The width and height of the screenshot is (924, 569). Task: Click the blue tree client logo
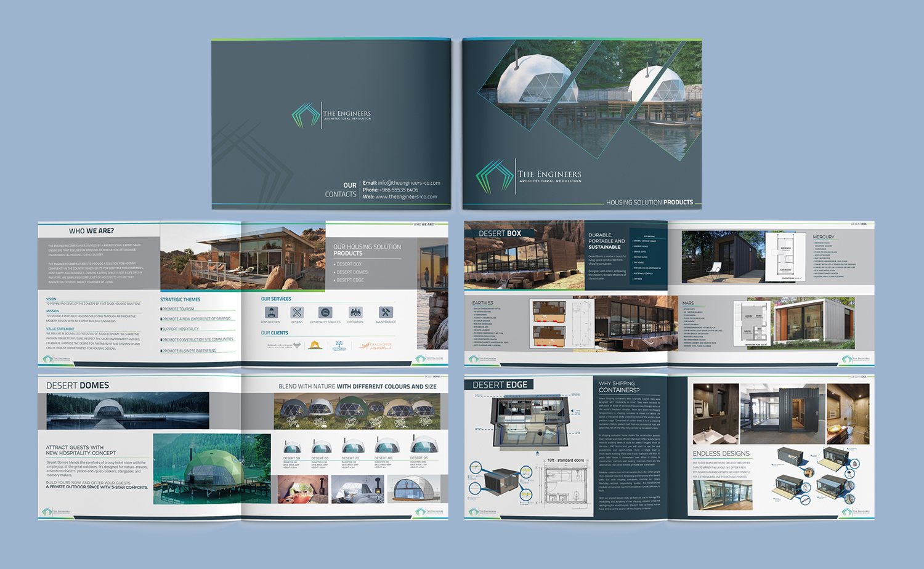tap(339, 345)
